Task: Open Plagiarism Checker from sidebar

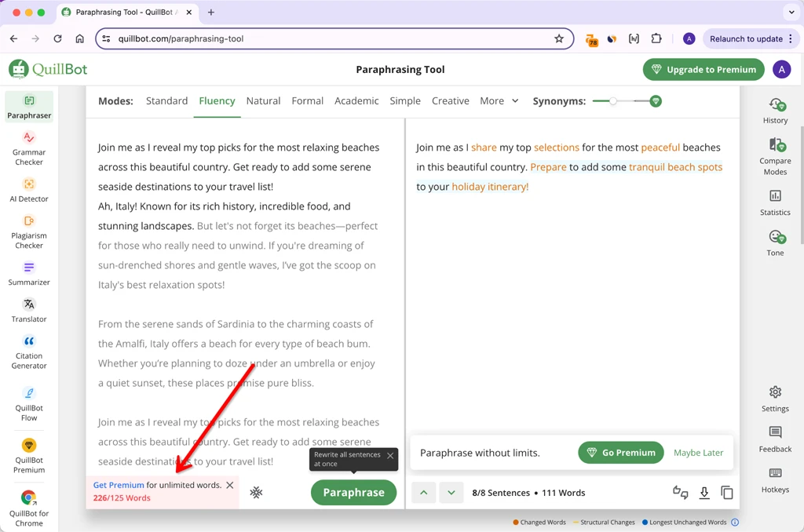Action: click(x=29, y=232)
